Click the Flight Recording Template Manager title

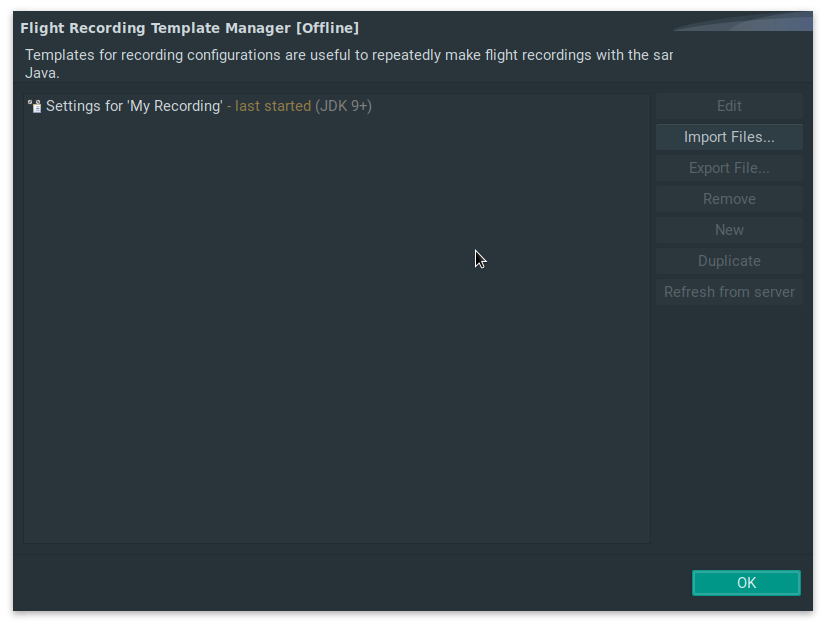click(155, 28)
